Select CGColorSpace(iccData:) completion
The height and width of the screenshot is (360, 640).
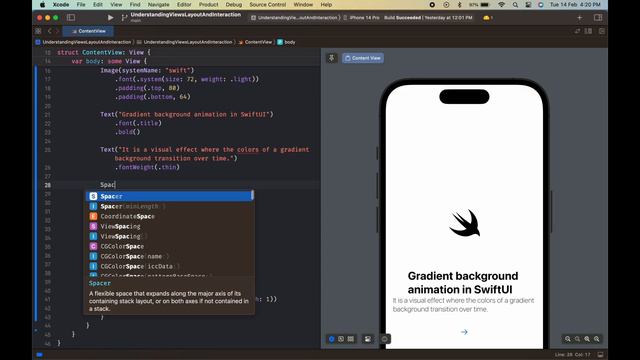pyautogui.click(x=170, y=266)
